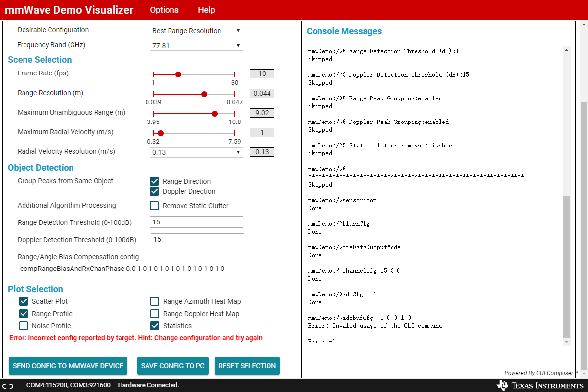The height and width of the screenshot is (392, 588).
Task: Click the connection status icon in status bar
Action: 8,386
